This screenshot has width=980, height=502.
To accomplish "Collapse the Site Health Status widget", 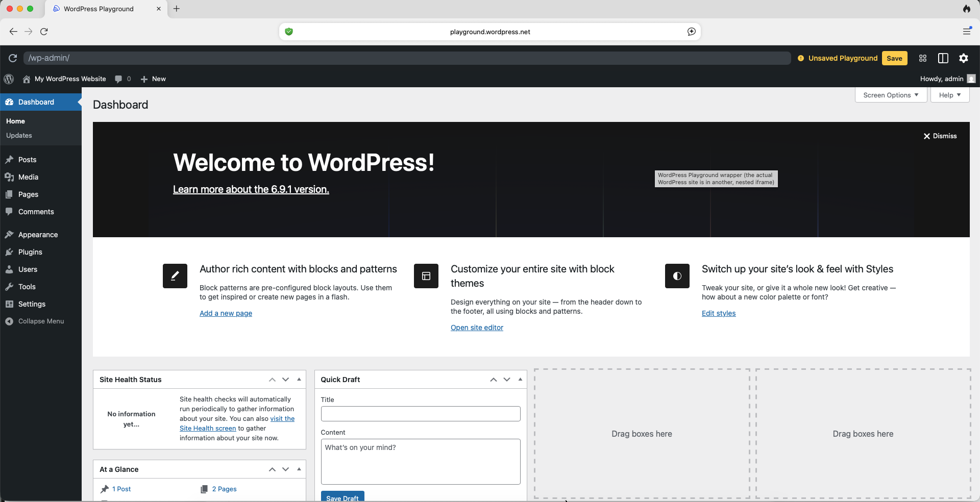I will pyautogui.click(x=299, y=380).
